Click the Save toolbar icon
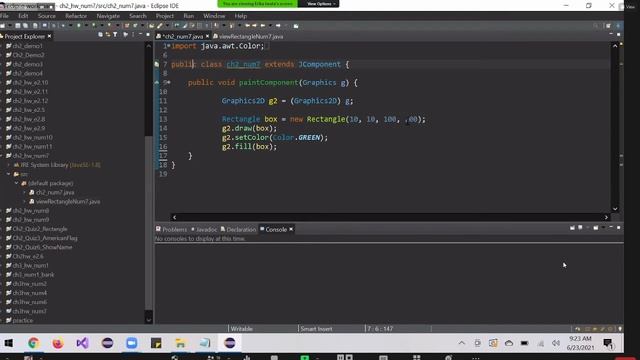This screenshot has height=360, width=640. [18, 25]
